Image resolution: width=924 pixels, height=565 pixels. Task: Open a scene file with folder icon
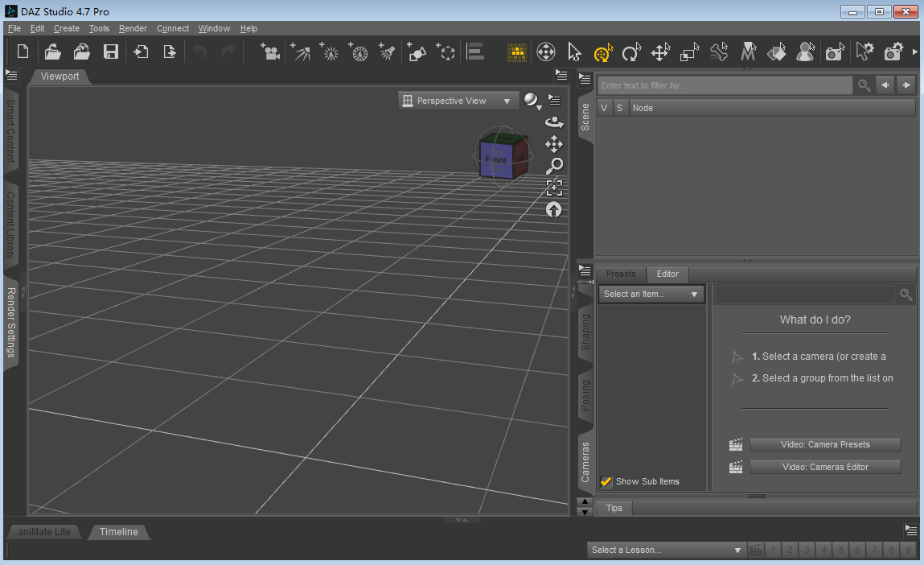(x=52, y=52)
